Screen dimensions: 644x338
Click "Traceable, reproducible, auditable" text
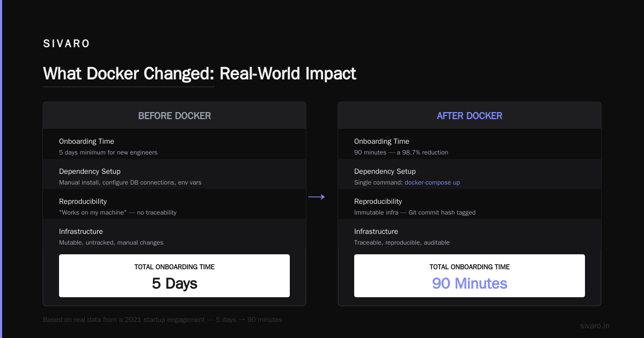pos(402,243)
